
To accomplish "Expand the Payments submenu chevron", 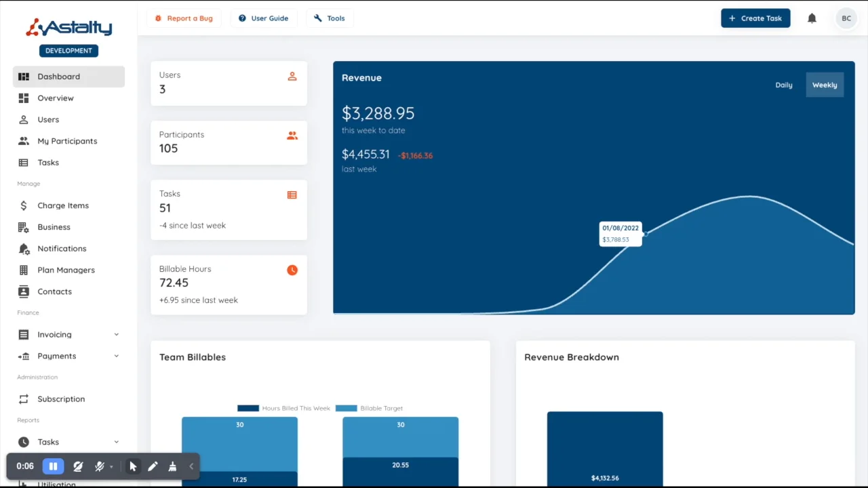I will (116, 356).
